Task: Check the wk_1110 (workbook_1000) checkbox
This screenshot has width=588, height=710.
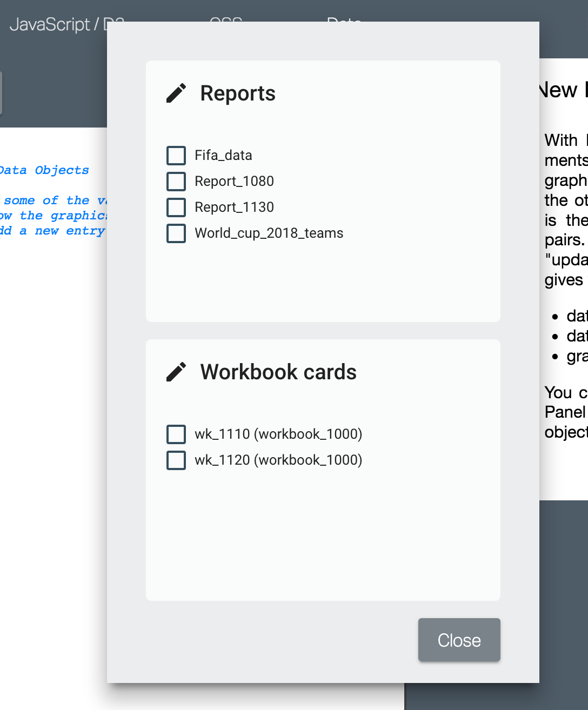Action: [x=176, y=434]
